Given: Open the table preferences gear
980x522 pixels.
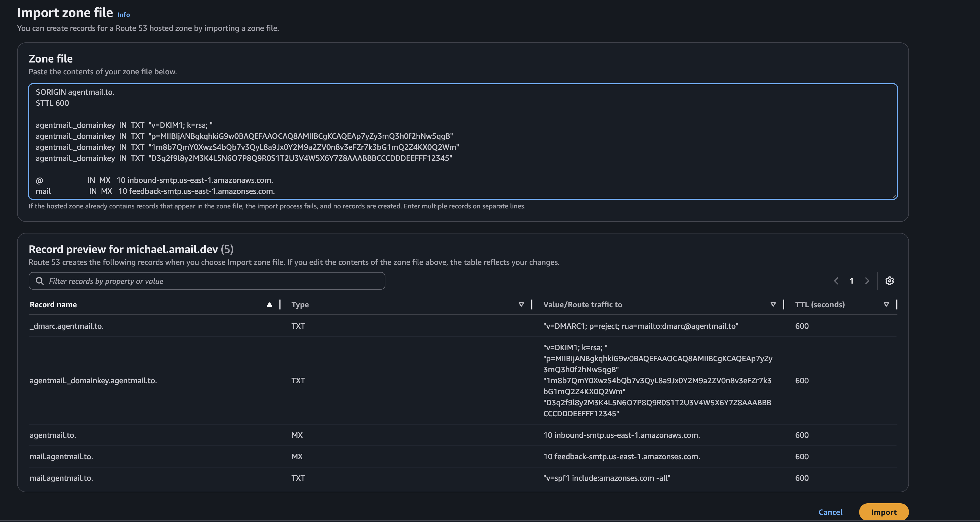Looking at the screenshot, I should point(889,281).
